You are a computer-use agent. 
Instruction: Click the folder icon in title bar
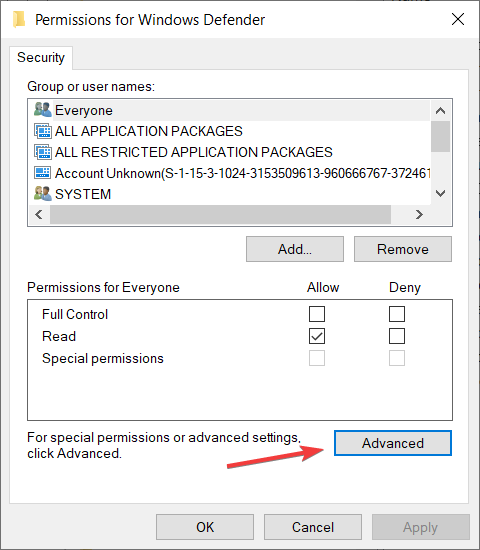[19, 19]
